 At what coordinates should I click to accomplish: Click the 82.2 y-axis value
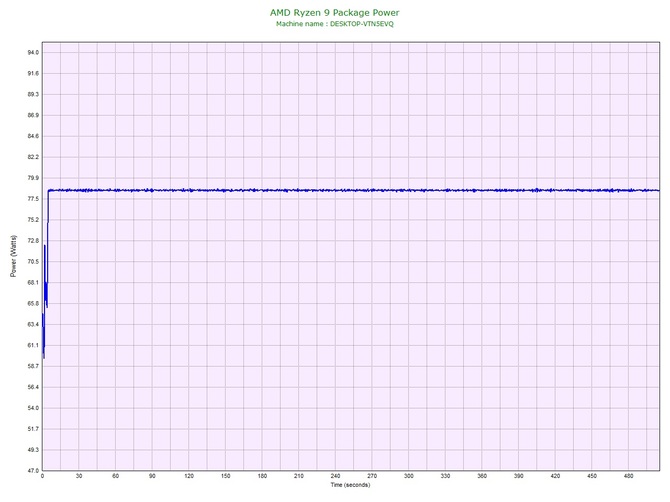click(33, 157)
